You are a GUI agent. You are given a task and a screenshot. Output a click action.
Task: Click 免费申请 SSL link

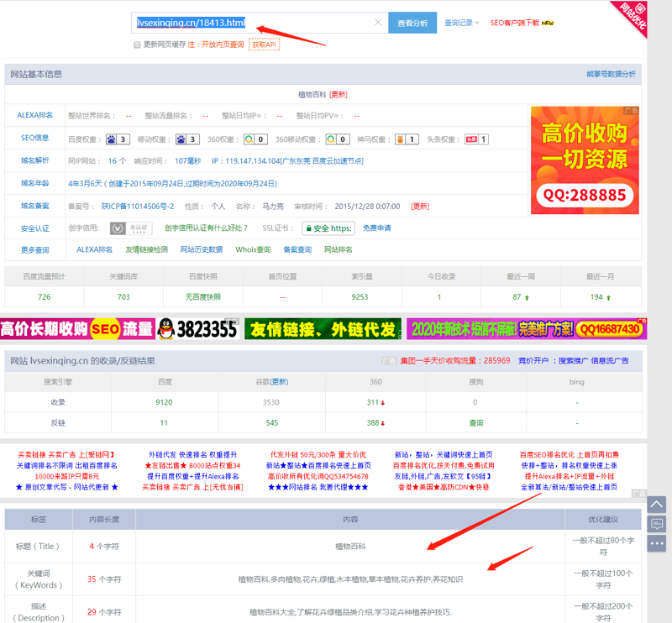pos(376,228)
